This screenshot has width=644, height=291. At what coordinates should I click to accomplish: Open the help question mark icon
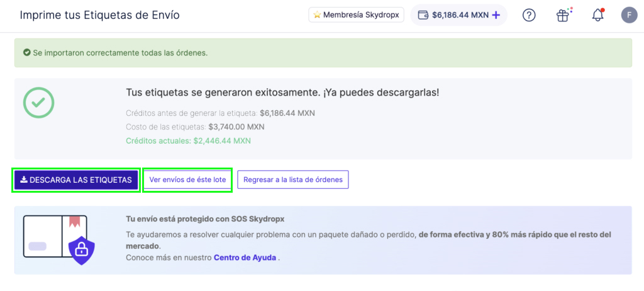click(x=529, y=15)
